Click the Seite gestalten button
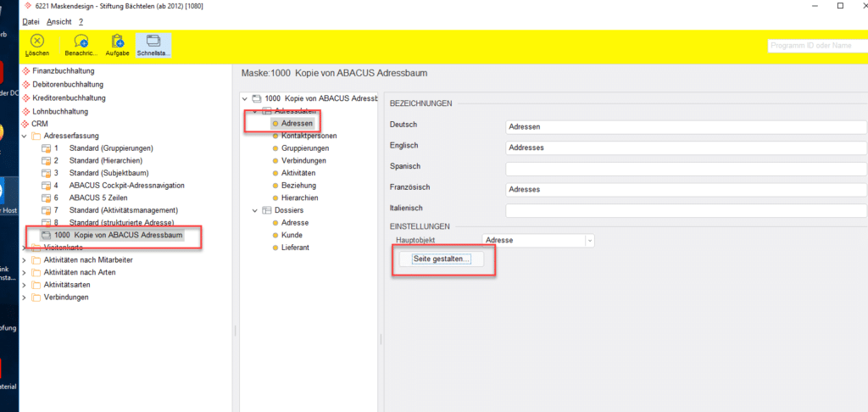The height and width of the screenshot is (412, 868). pos(441,259)
